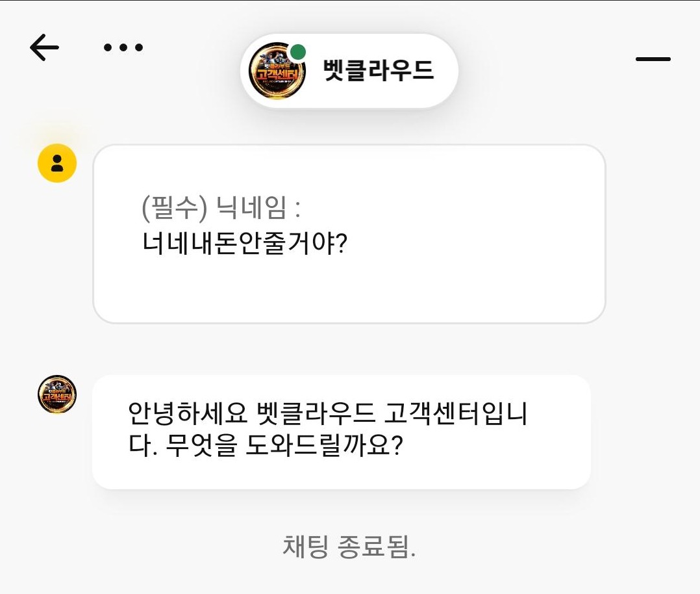Viewport: 700px width, 594px height.
Task: Click the question mark ending the user message
Action: click(342, 244)
